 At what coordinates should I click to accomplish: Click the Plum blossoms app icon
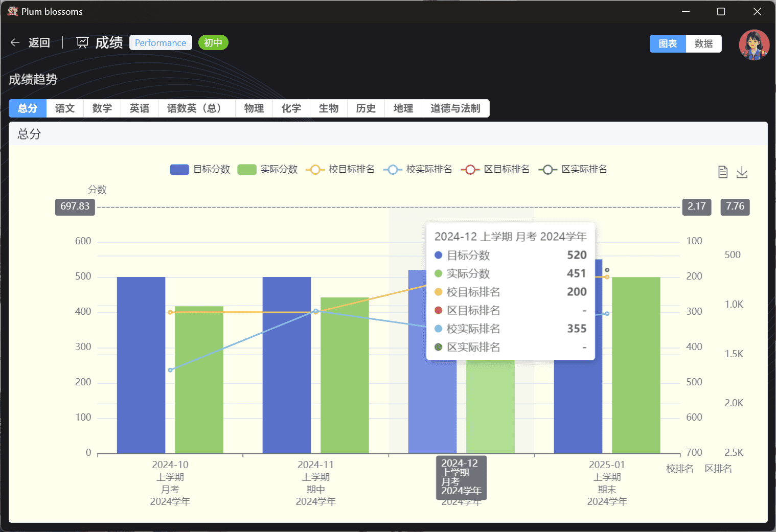coord(12,11)
